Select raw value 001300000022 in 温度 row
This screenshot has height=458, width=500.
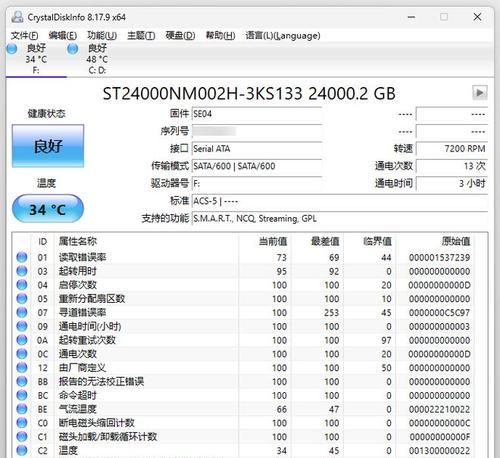tap(439, 451)
